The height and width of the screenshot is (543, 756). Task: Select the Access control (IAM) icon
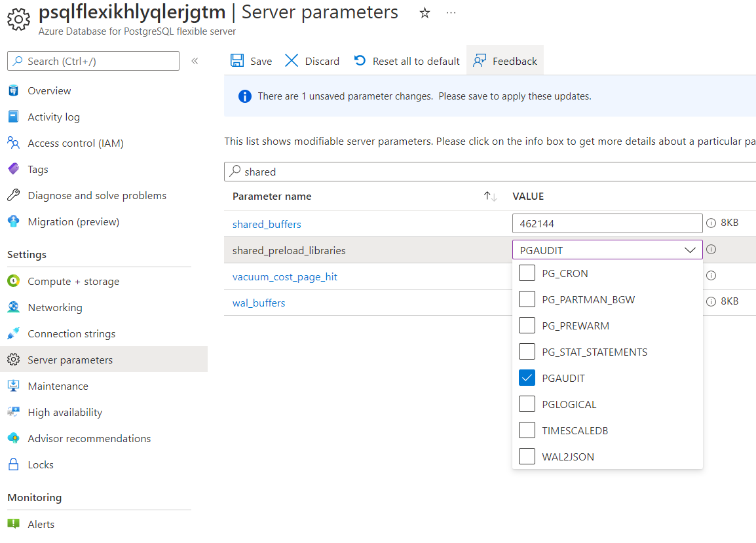[14, 143]
